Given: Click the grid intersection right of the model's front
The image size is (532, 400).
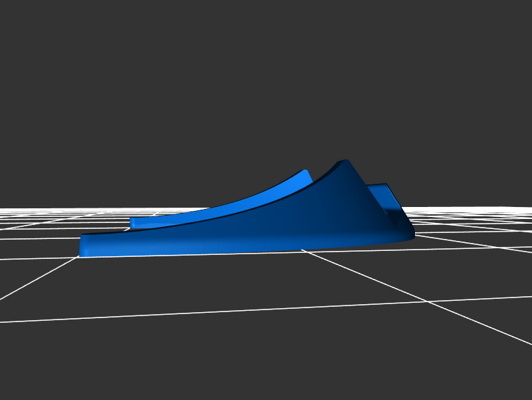Looking at the screenshot, I should point(429,301).
